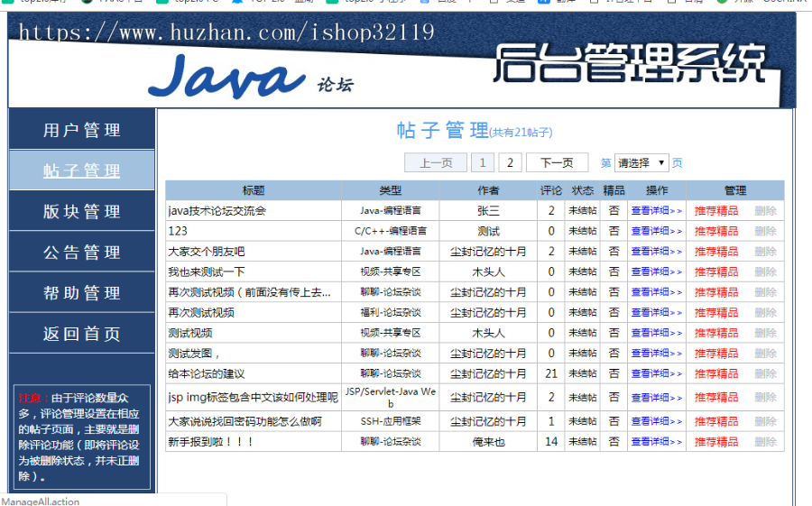Go to page 1 button
Viewport: 812px width, 506px height.
click(x=483, y=162)
